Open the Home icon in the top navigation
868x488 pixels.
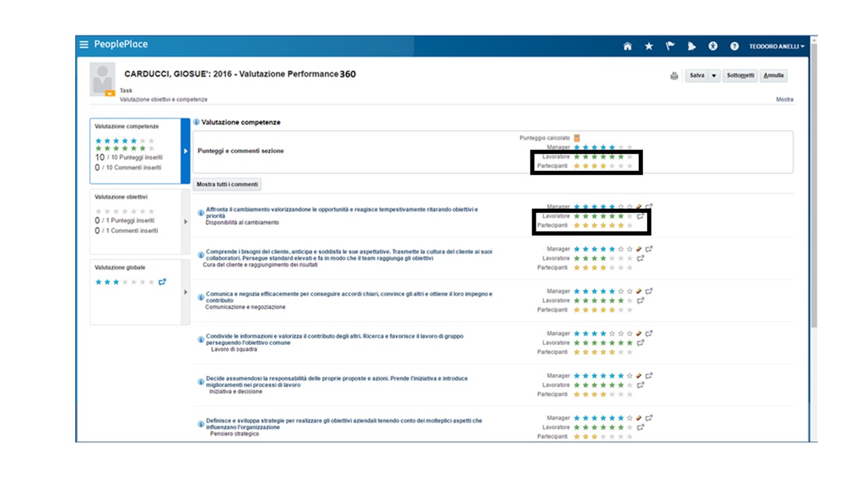(x=628, y=46)
